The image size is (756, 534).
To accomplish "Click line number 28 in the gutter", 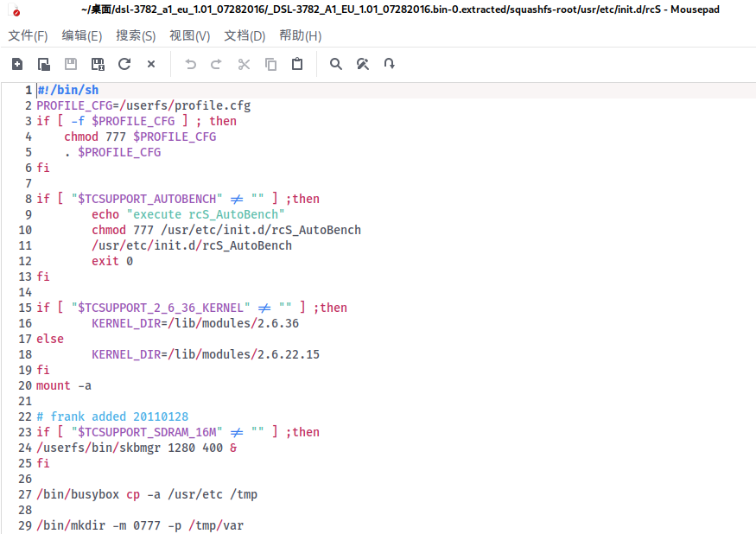I will 25,511.
